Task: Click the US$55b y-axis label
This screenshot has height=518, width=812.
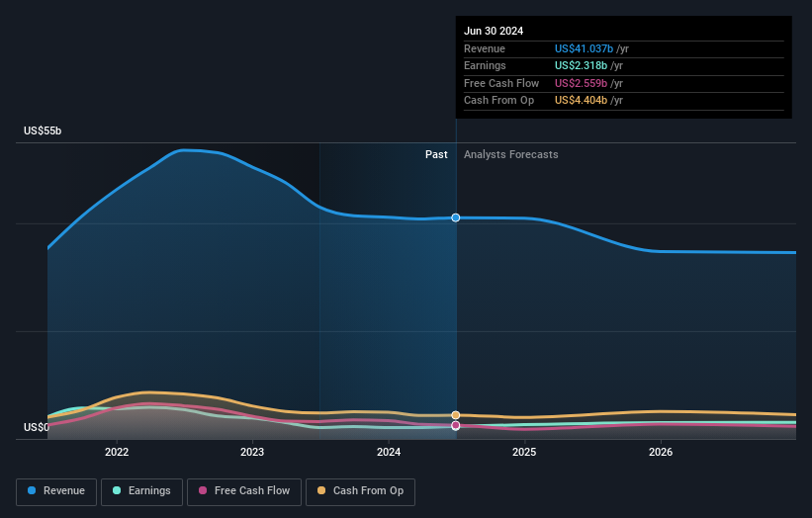Action: 43,130
